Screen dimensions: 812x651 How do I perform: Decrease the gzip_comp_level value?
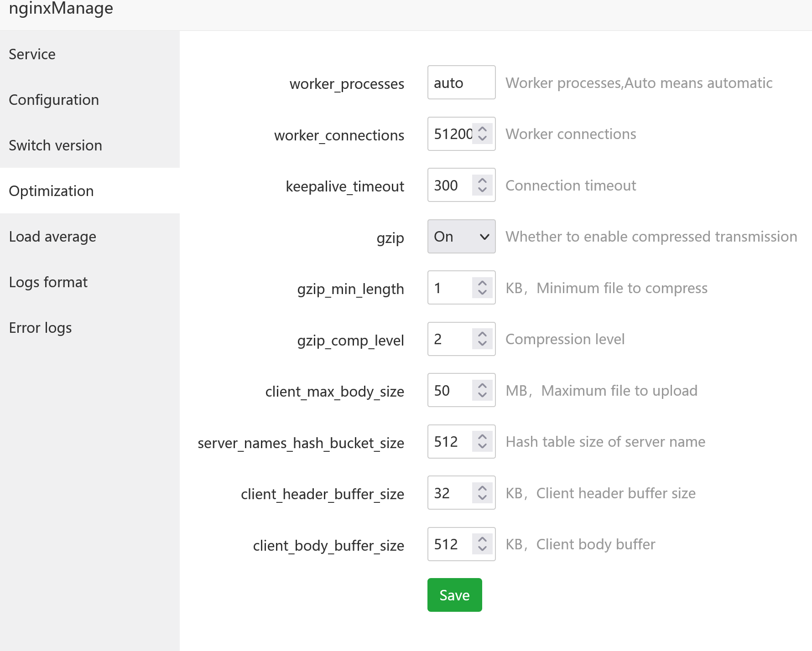[x=482, y=343]
